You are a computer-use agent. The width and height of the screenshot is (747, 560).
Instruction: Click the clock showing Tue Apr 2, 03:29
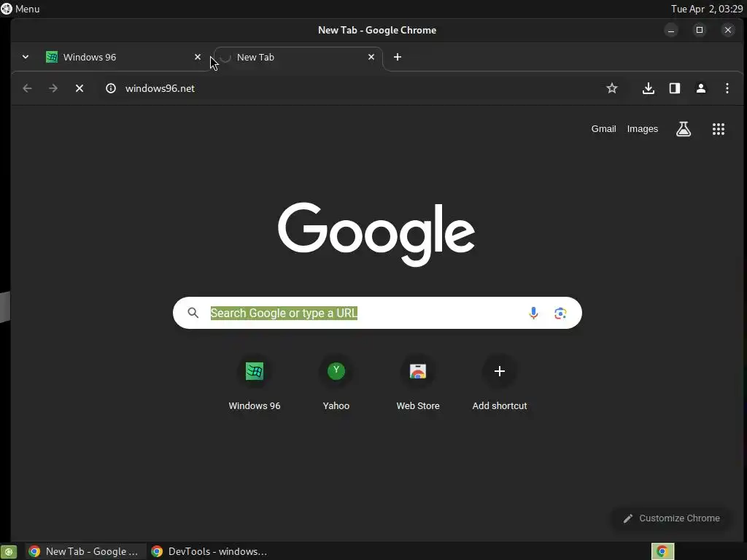click(707, 9)
